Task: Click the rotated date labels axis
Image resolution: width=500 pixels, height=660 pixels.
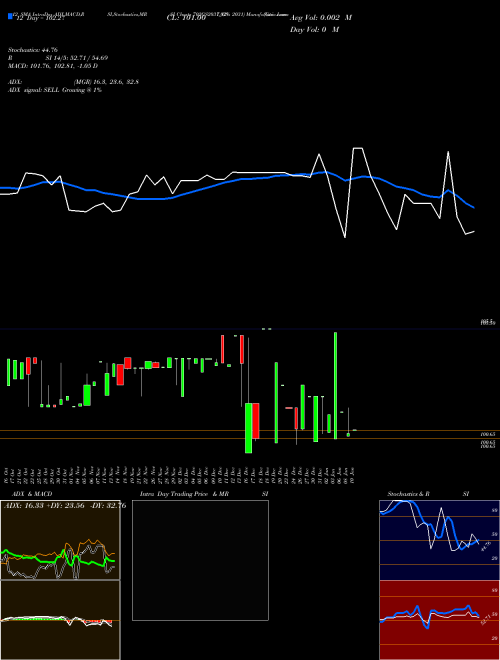Action: pyautogui.click(x=181, y=475)
